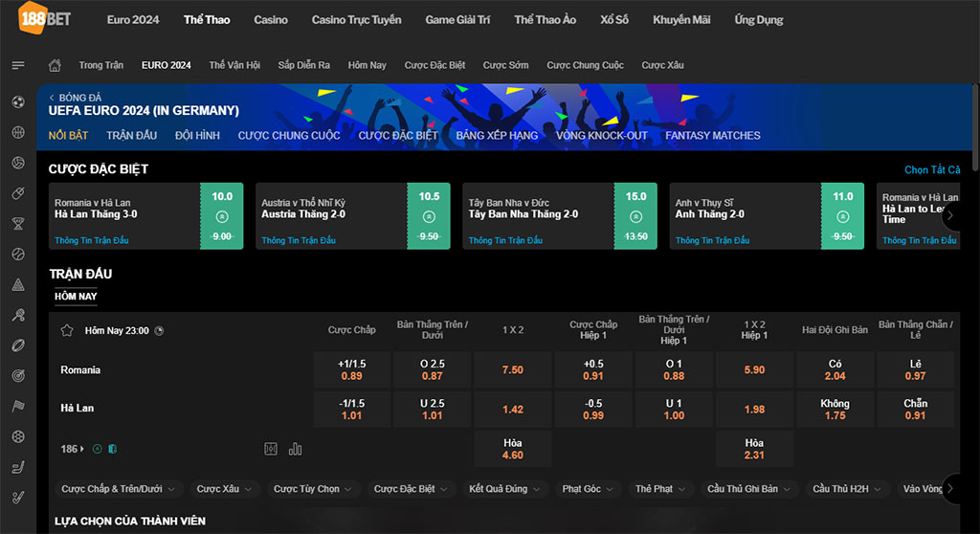Bet Hai Đội Ghi Bàn Có 2.04
Image resolution: width=980 pixels, height=534 pixels.
tap(835, 369)
